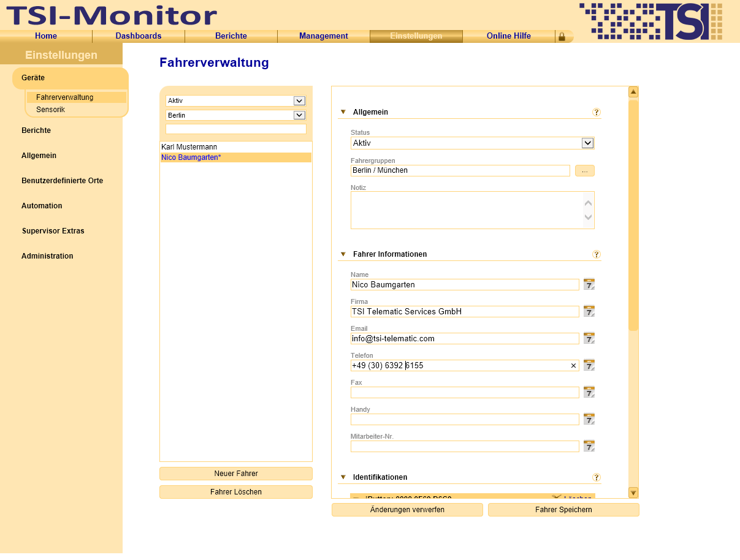The width and height of the screenshot is (740, 560).
Task: Click the Fahrer Löschen button
Action: pyautogui.click(x=236, y=492)
